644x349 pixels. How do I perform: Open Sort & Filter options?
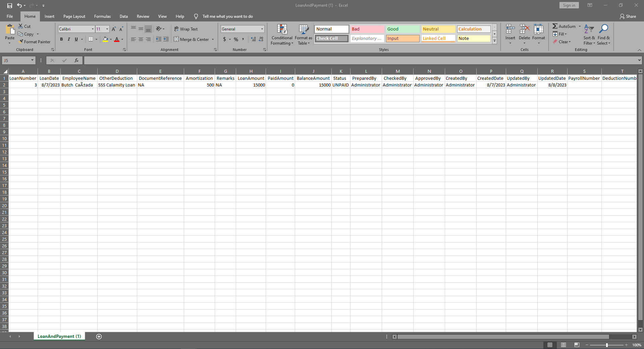[x=589, y=34]
